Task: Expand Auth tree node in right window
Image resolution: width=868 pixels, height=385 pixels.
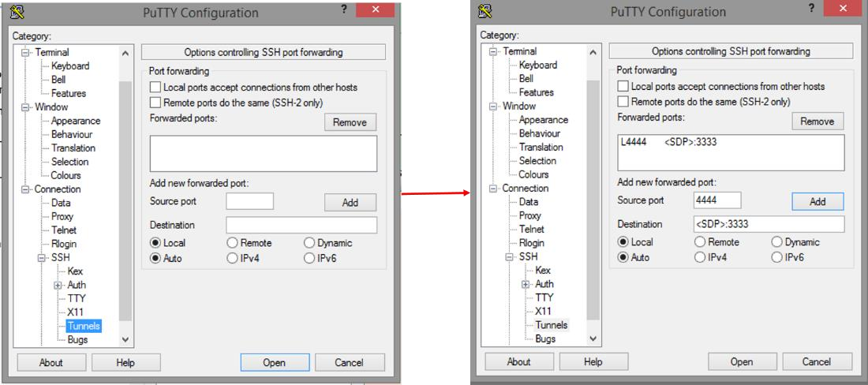Action: coord(526,284)
